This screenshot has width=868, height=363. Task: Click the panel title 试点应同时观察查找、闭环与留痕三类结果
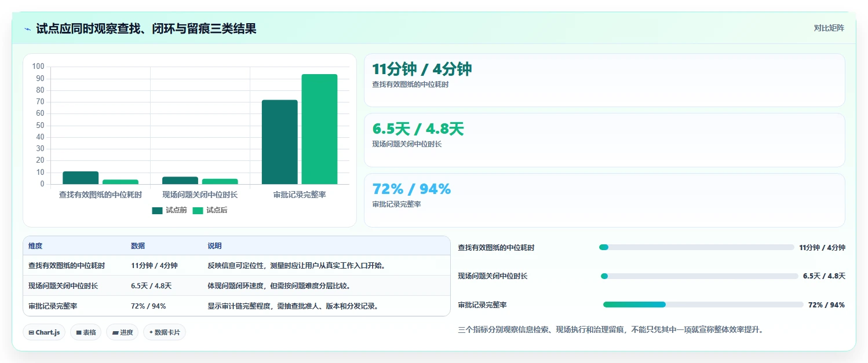[146, 29]
